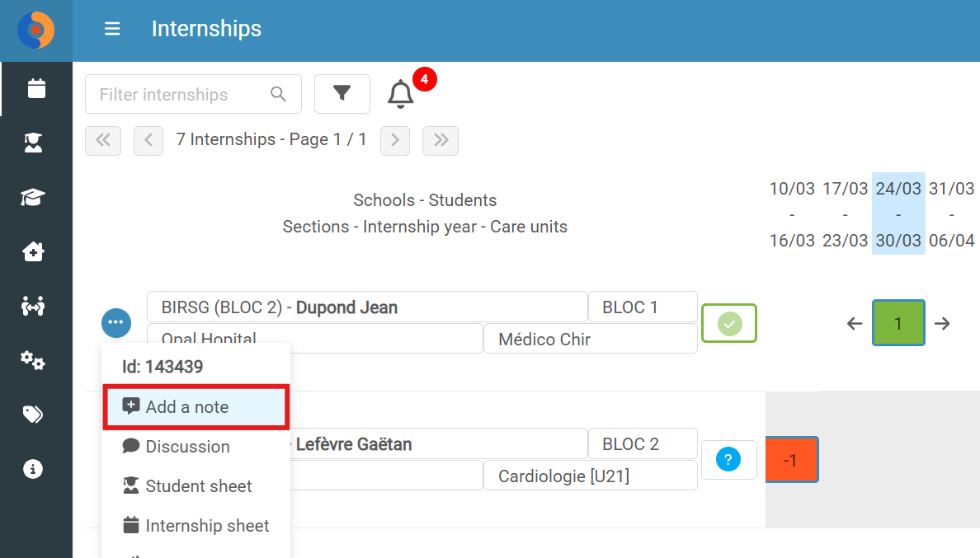Toggle green checkmark status for Dupond Jean

coord(729,323)
